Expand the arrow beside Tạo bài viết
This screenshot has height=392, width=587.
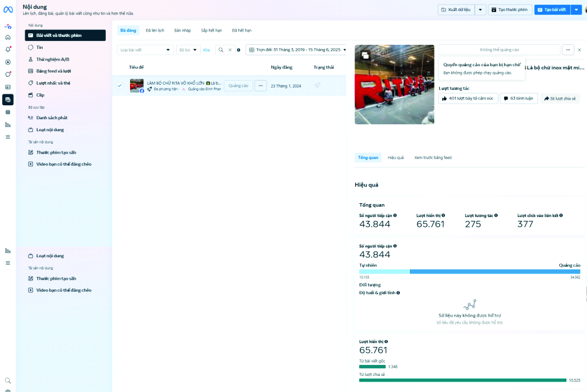click(576, 10)
